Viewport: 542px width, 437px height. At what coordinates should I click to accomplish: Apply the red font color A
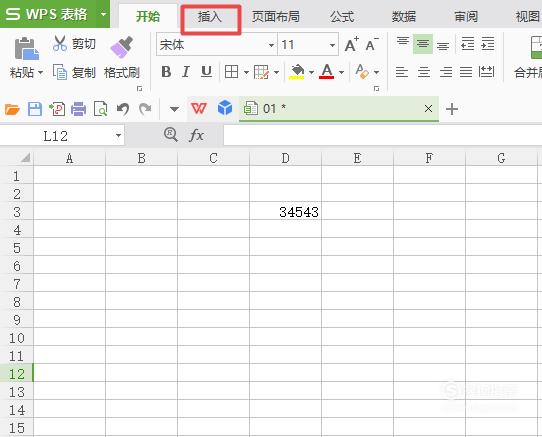click(x=327, y=72)
